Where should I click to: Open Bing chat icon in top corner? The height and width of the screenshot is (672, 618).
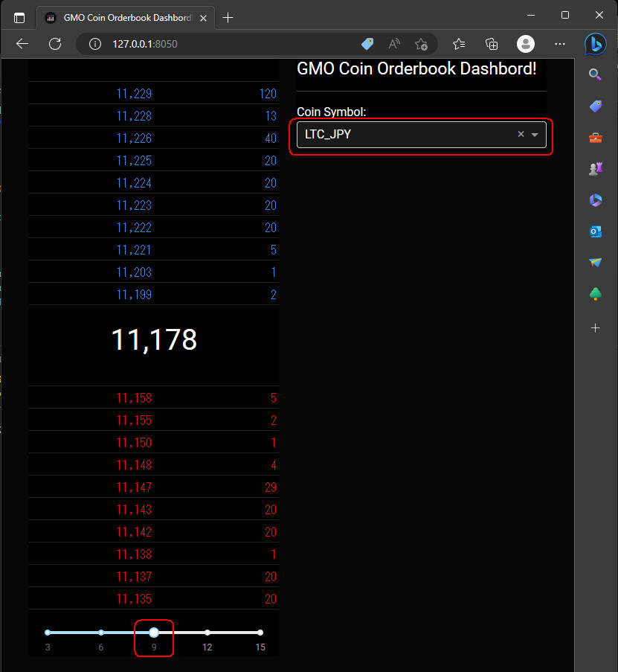click(x=595, y=44)
